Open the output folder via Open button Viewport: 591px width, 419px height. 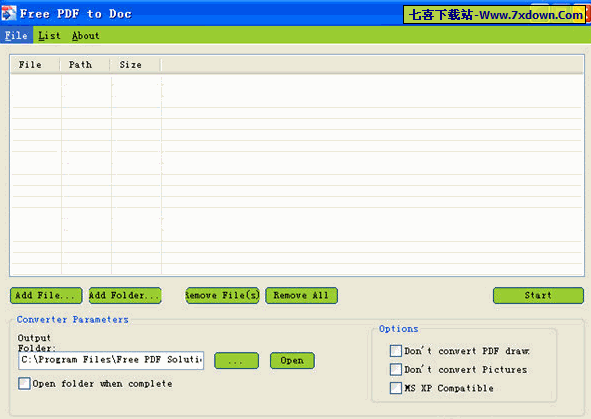click(292, 361)
